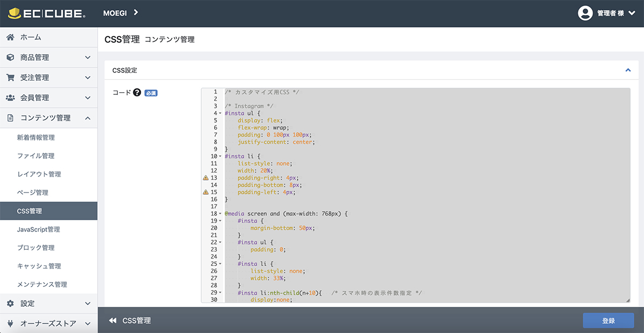Click the 'display: flex;' code line
The height and width of the screenshot is (333, 644).
click(x=260, y=121)
